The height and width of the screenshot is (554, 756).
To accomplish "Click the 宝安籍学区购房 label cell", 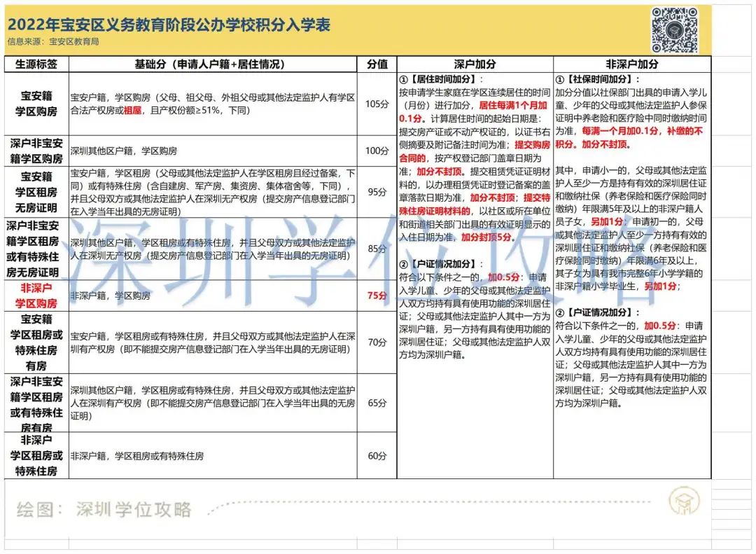I will (x=36, y=104).
